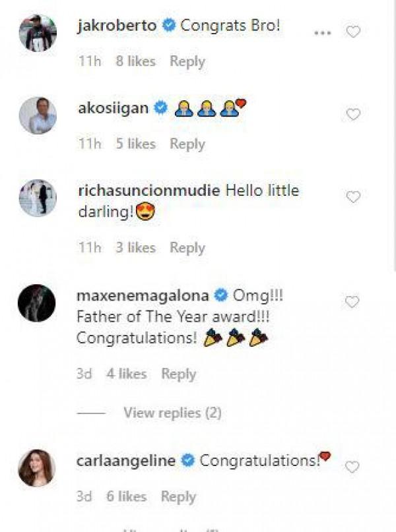The image size is (396, 532).
Task: Tap the heart beside maxenemagalona's comment
Action: (x=353, y=303)
